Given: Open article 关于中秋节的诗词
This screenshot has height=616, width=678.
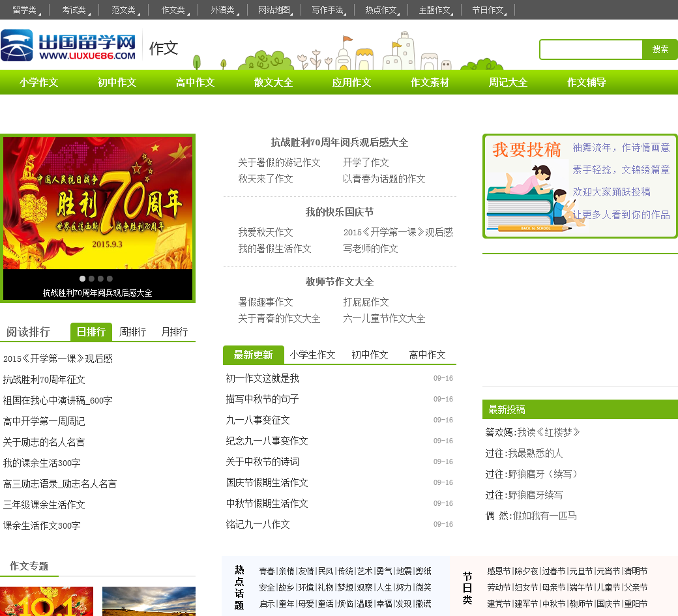Looking at the screenshot, I should [263, 462].
